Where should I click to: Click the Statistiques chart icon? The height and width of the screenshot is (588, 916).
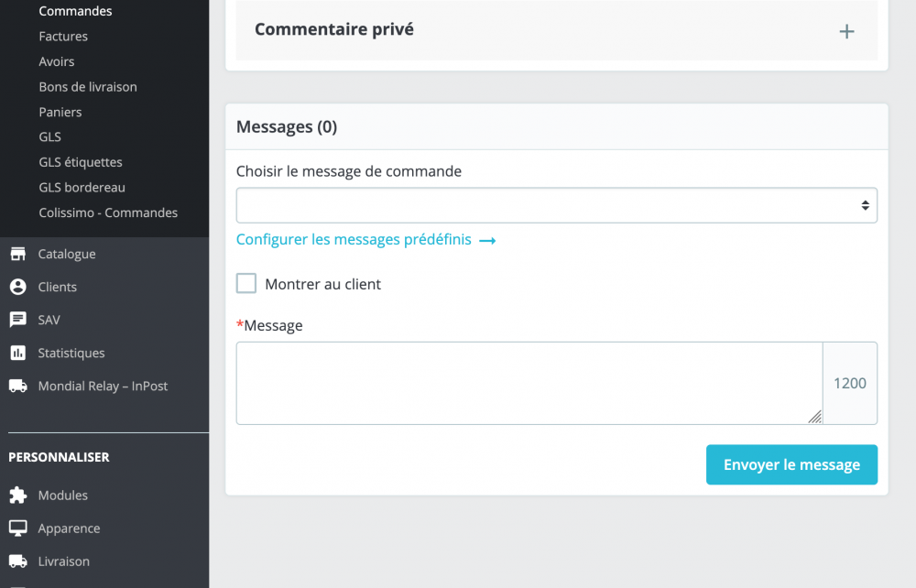(x=17, y=353)
